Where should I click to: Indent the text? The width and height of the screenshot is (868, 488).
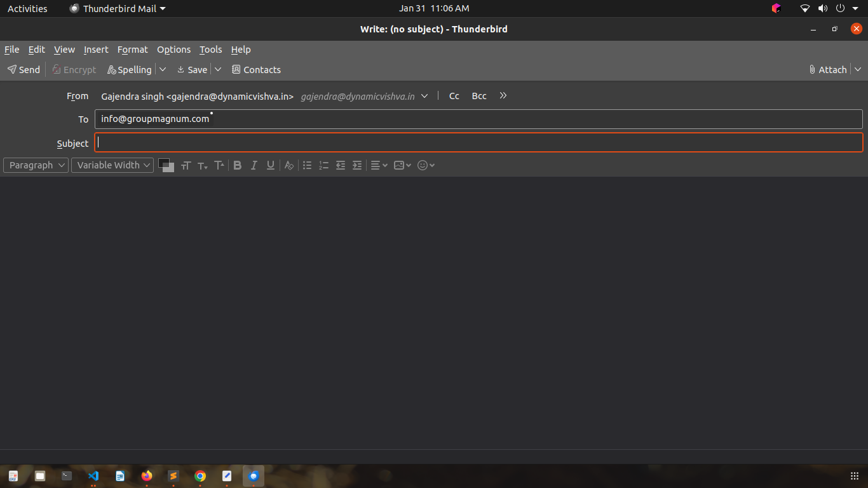click(357, 165)
